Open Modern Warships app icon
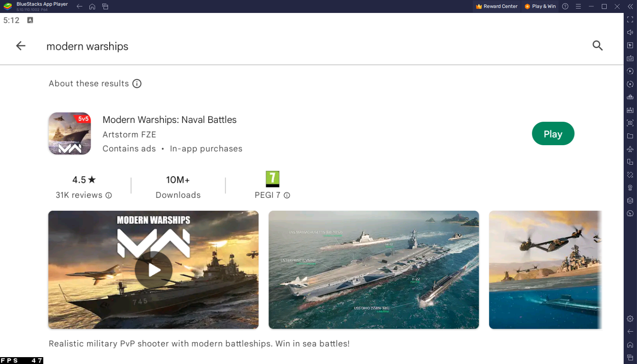Screen dimensions: 637x364 70,133
